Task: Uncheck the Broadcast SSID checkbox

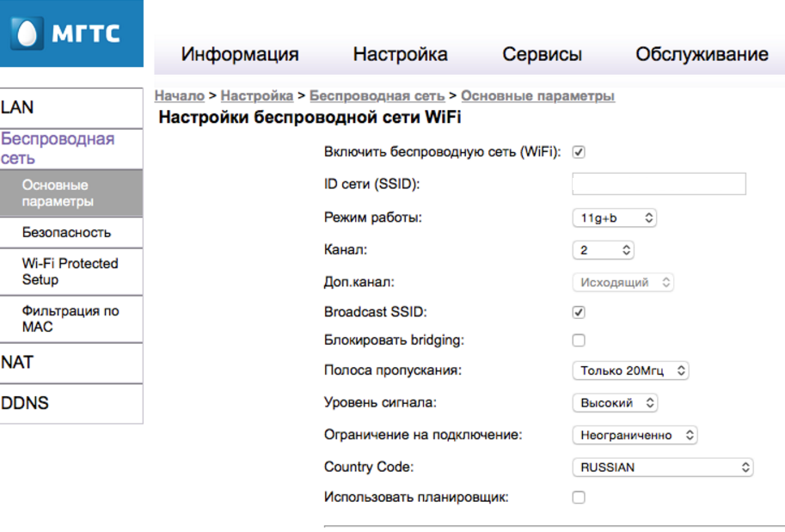Action: 579,313
